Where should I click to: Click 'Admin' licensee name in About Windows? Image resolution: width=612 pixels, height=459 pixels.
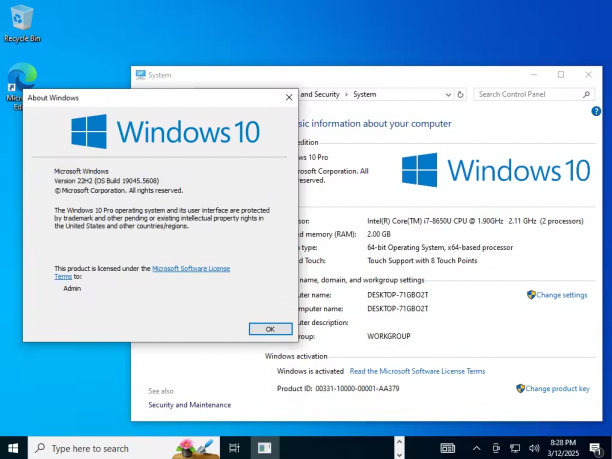click(72, 288)
